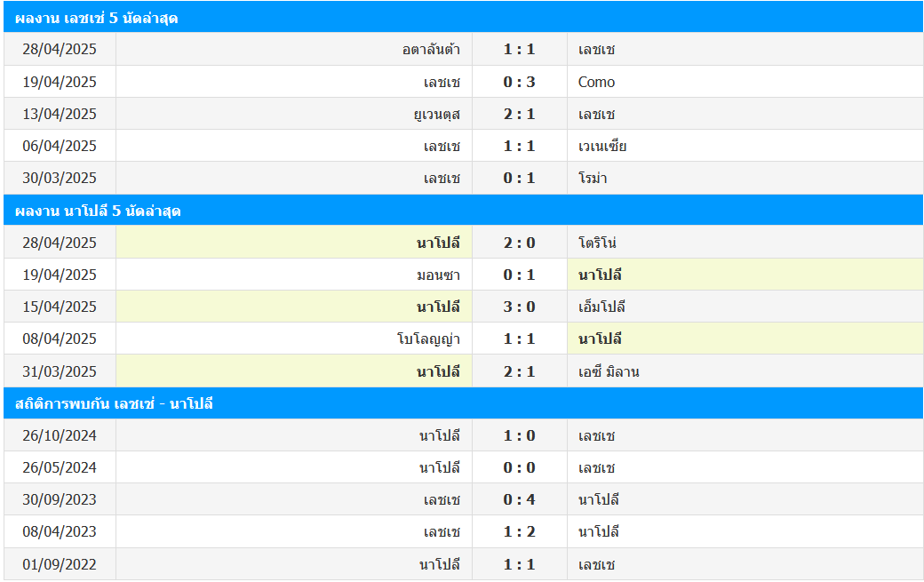Click เลชเช่ in the 26/05/2024 row

point(596,467)
